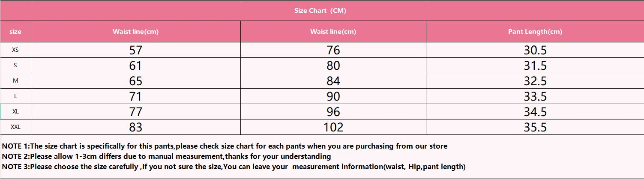Click the cell showing 102
This screenshot has width=644, height=179.
pyautogui.click(x=333, y=127)
